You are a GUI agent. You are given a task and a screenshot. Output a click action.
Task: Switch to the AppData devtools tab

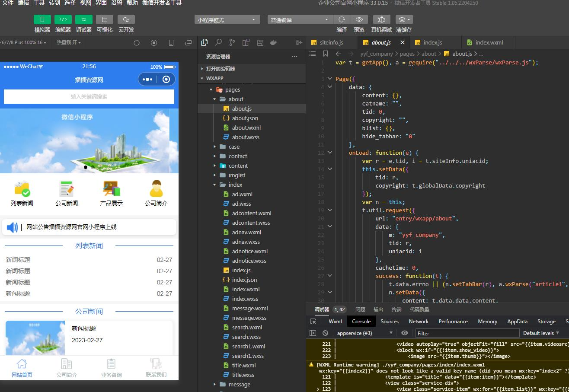point(517,321)
